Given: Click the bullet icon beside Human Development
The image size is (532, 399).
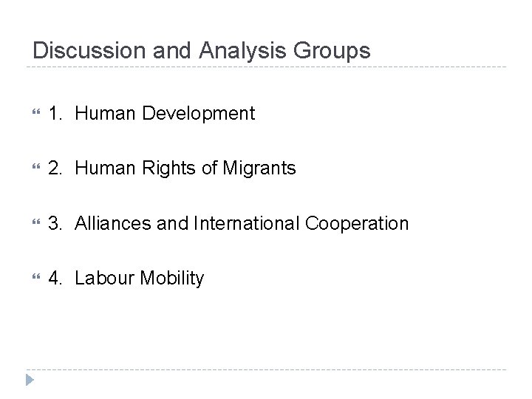Looking at the screenshot, I should click(x=35, y=114).
